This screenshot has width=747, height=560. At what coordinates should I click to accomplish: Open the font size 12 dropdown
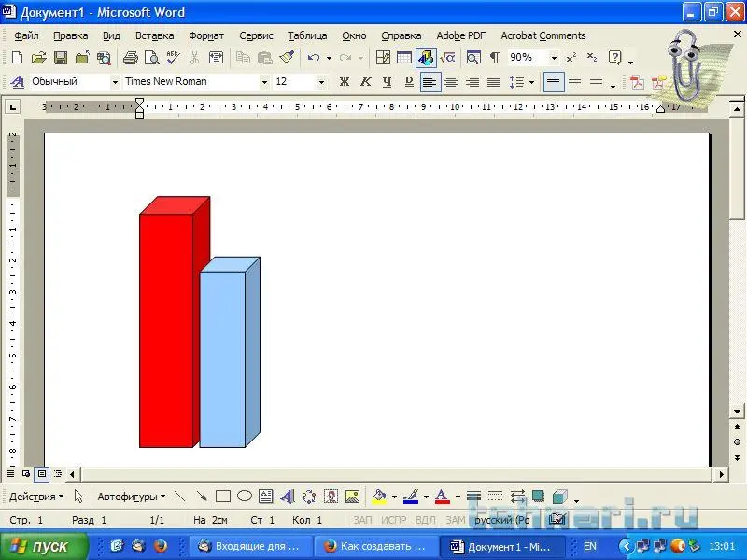click(x=322, y=82)
